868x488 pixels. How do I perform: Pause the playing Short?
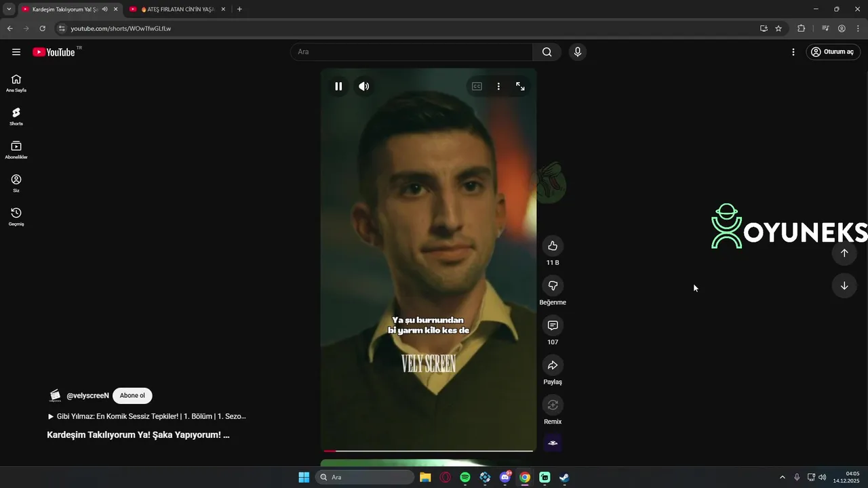[338, 86]
